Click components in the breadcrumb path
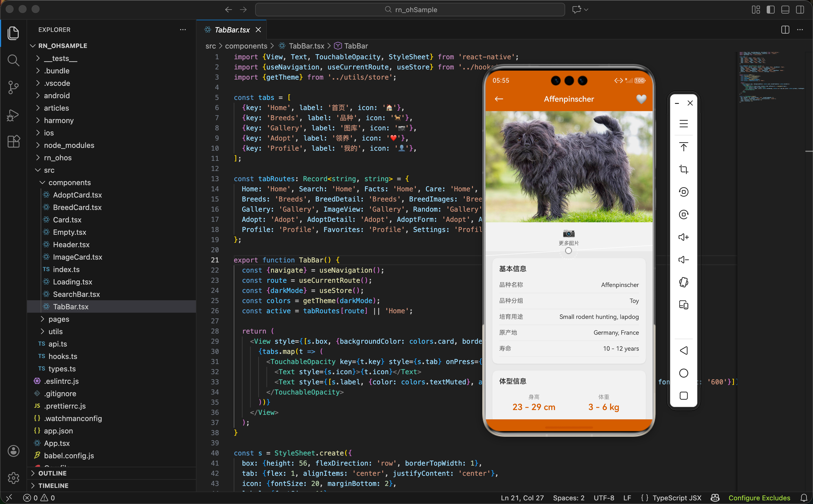Screen dimensions: 813x504 [x=246, y=46]
